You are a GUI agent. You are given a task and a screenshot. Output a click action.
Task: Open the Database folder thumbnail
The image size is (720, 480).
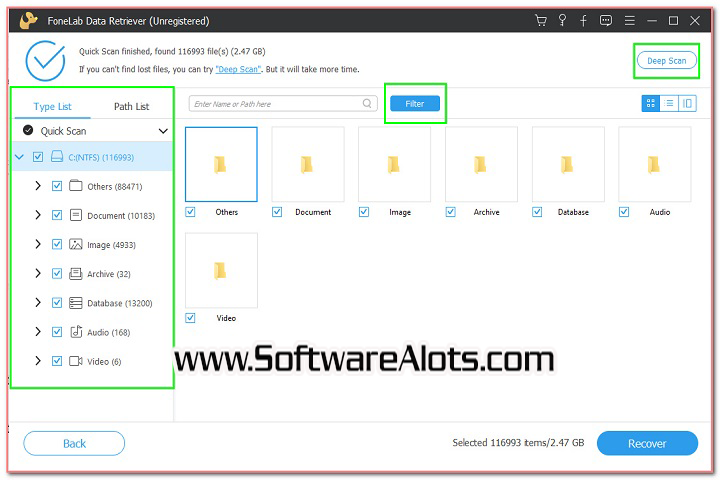pos(568,164)
